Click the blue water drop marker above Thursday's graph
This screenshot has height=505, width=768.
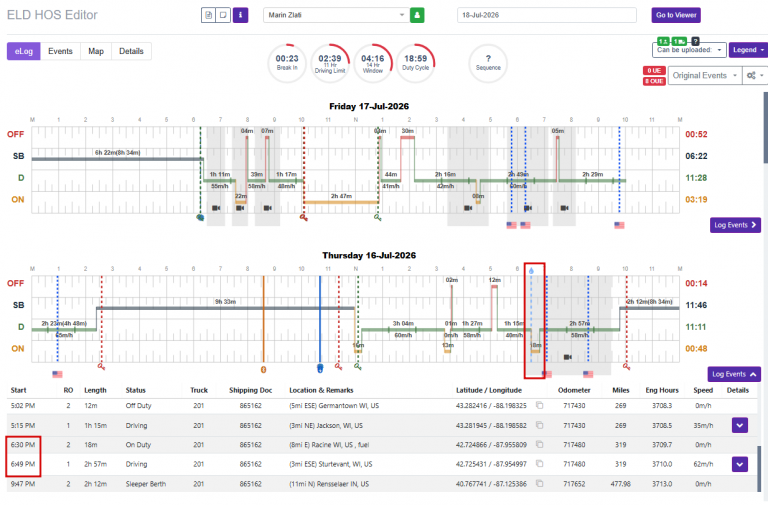[x=531, y=270]
